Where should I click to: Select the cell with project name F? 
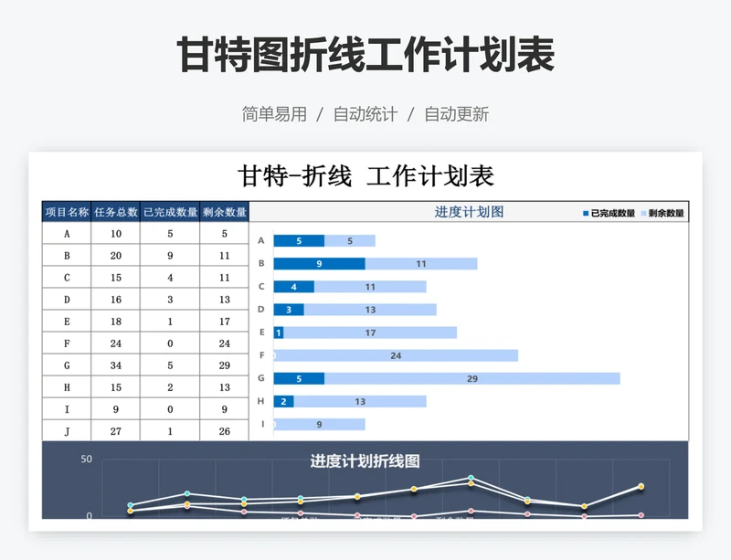pos(67,343)
